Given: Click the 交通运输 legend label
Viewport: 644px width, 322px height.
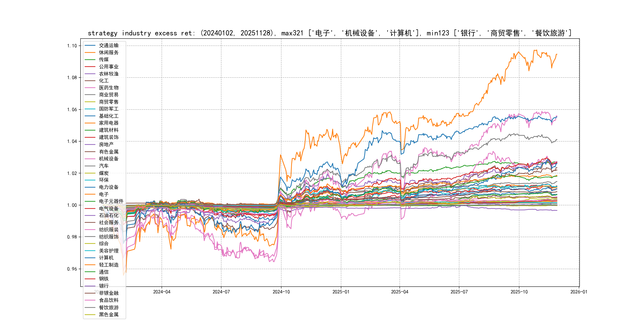Looking at the screenshot, I should 109,46.
